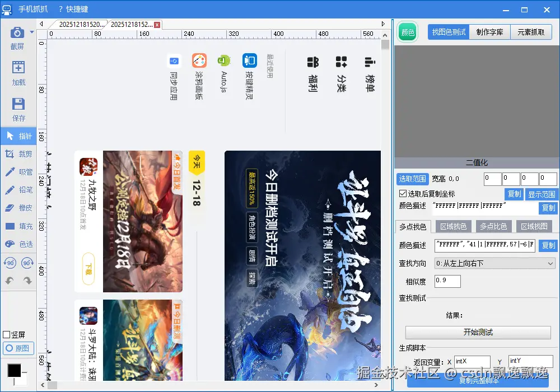Open the 找图色测试 tab
The height and width of the screenshot is (392, 560).
[x=449, y=32]
